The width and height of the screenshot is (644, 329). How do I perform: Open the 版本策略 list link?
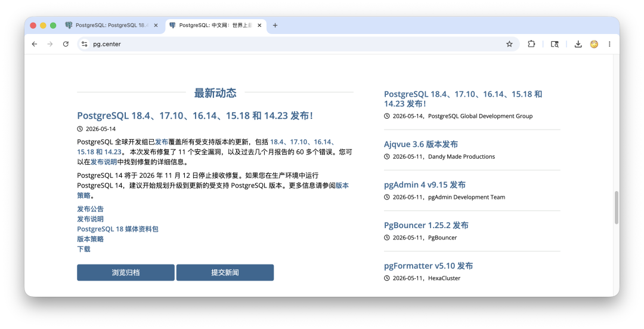point(91,239)
